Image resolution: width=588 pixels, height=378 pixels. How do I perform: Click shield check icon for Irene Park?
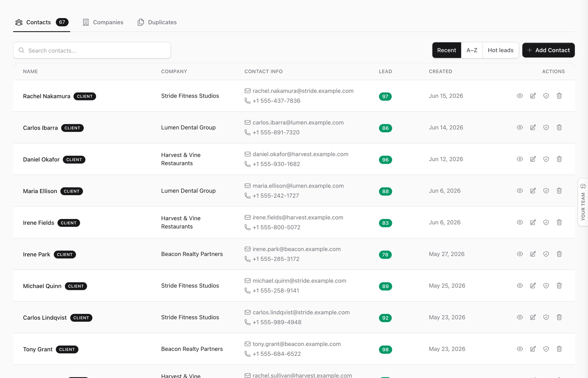(546, 254)
